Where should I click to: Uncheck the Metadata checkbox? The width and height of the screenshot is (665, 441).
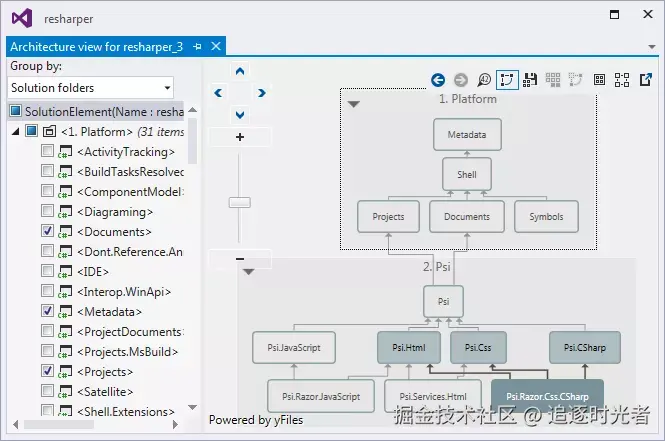48,310
